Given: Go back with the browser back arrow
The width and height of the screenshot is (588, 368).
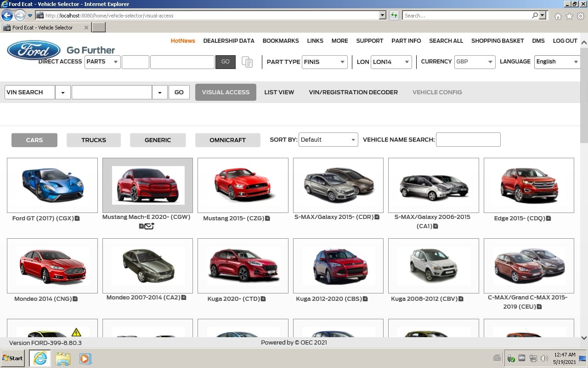Looking at the screenshot, I should pyautogui.click(x=7, y=15).
